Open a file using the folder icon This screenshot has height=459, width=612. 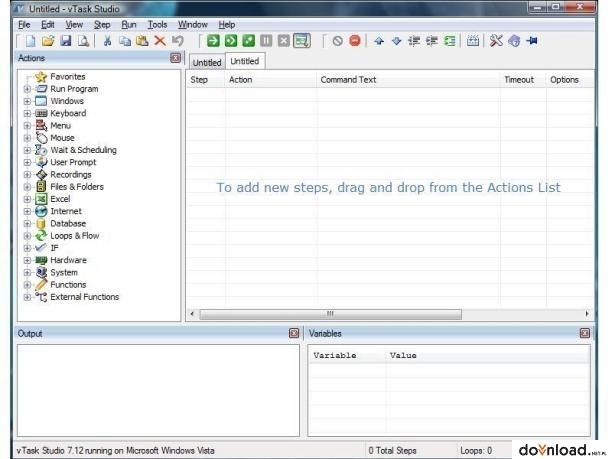[48, 41]
